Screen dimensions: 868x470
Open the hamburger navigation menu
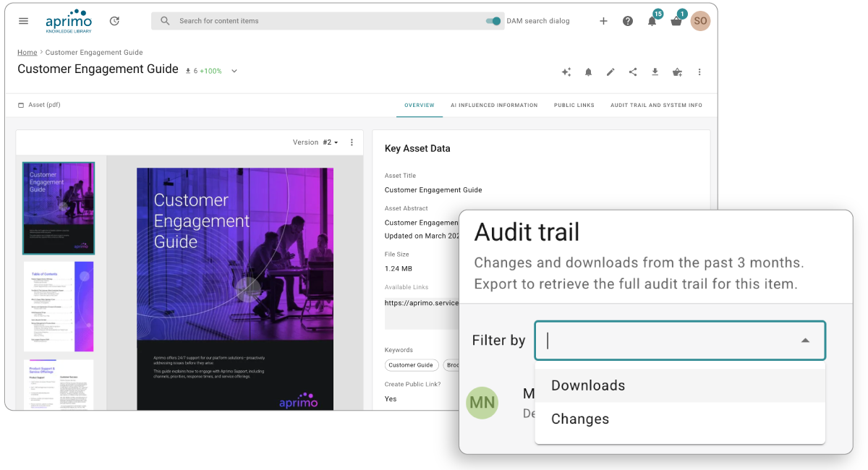(x=23, y=21)
